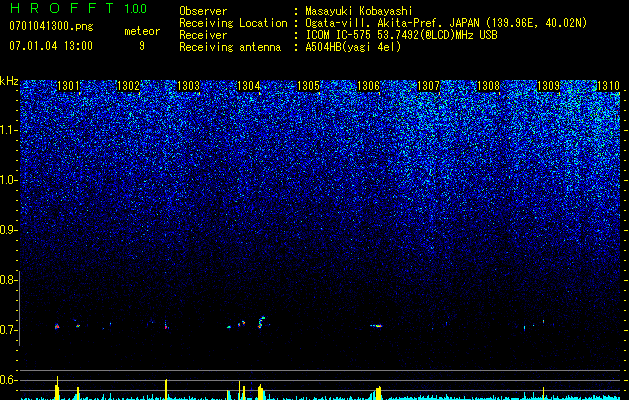Image resolution: width=629 pixels, height=400 pixels.
Task: Click the 'Receiver' field label
Action: pos(203,35)
